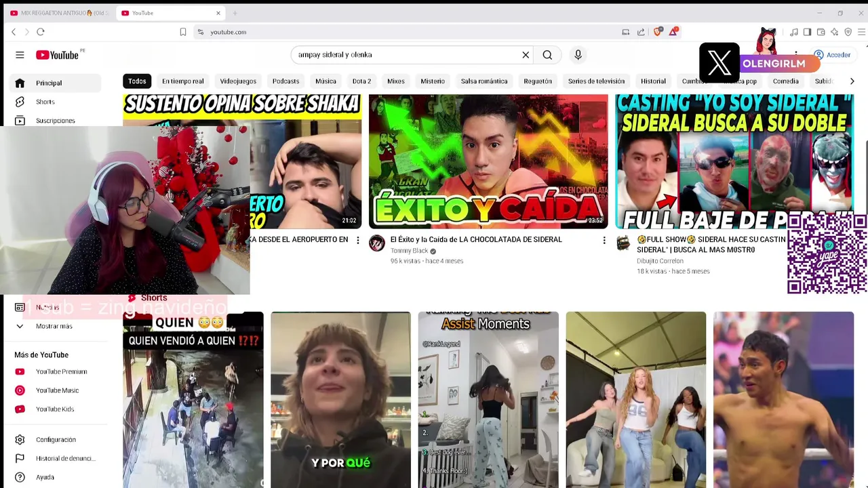Run search with the magnifier button
Screen dimensions: 868x488
click(x=547, y=55)
